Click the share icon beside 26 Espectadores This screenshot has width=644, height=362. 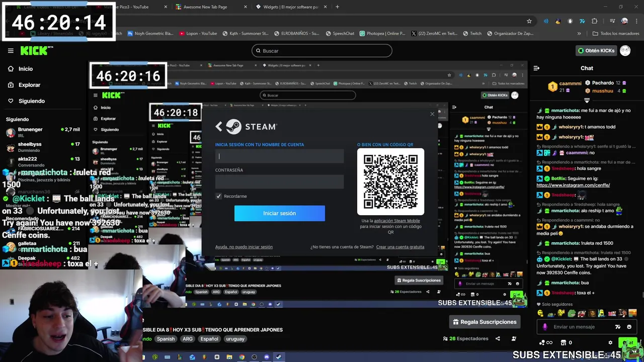(498, 339)
